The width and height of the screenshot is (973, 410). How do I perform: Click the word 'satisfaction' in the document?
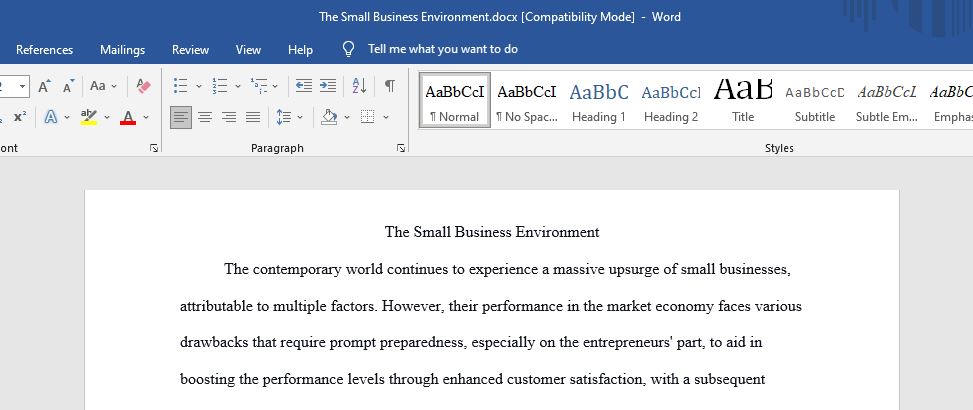point(606,380)
